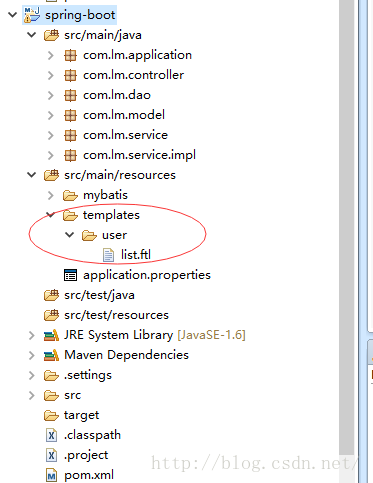Image resolution: width=373 pixels, height=483 pixels.
Task: Select the src/test/resources label
Action: click(116, 315)
